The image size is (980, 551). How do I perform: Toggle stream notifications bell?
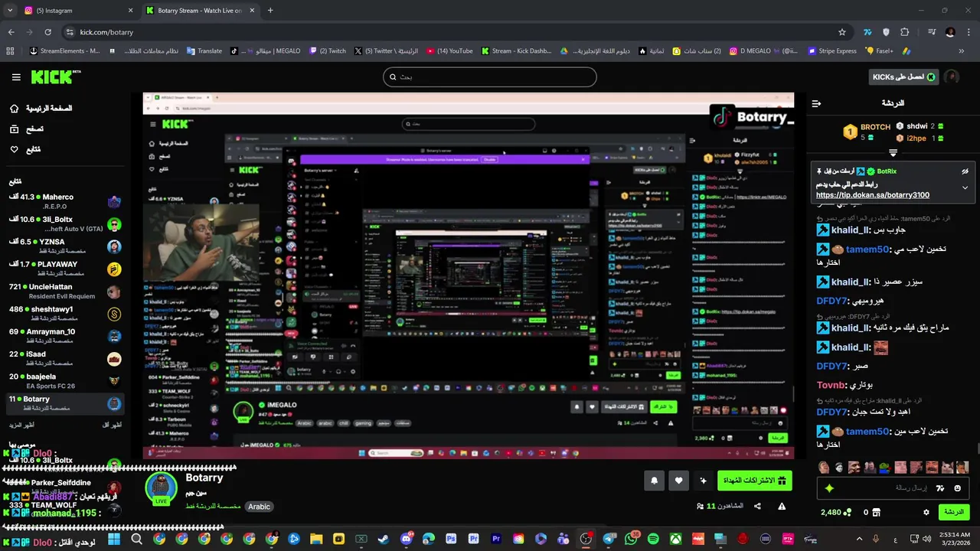pyautogui.click(x=654, y=481)
